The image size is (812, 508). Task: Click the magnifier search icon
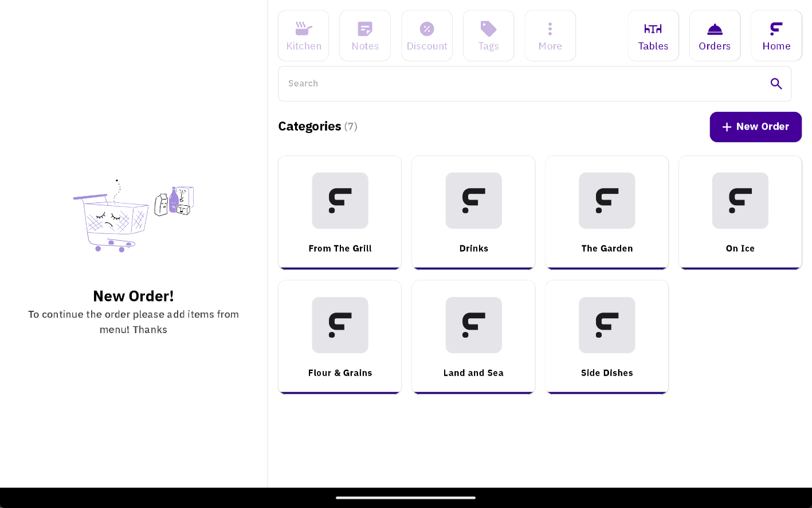776,84
